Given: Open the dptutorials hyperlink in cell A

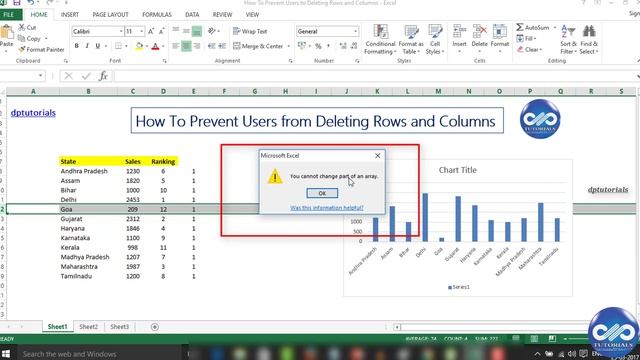Looking at the screenshot, I should click(x=33, y=113).
